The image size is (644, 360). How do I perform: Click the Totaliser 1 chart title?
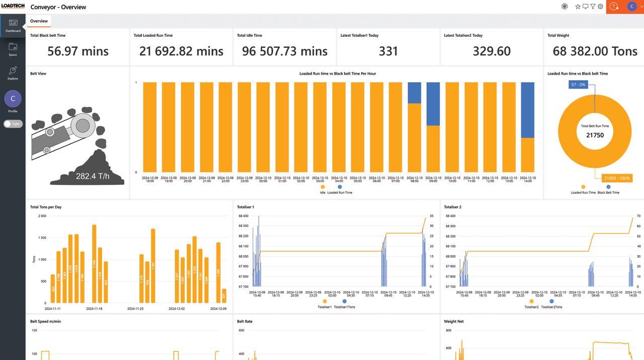246,207
